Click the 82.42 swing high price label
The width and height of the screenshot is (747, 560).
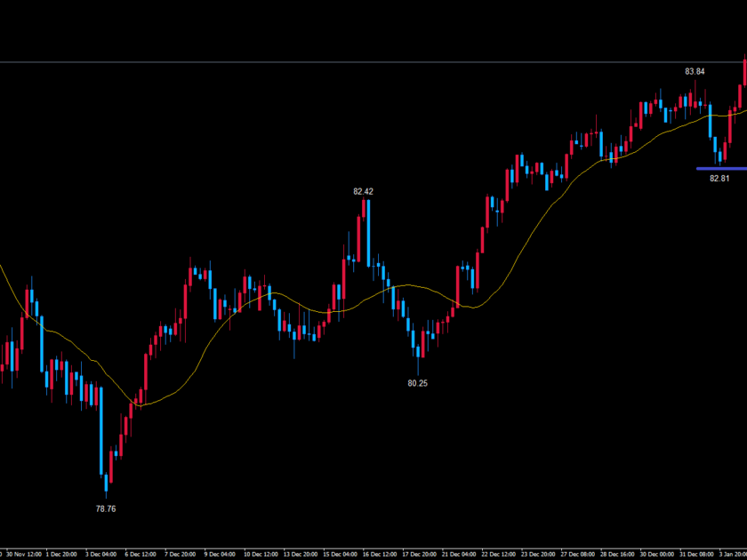click(363, 191)
